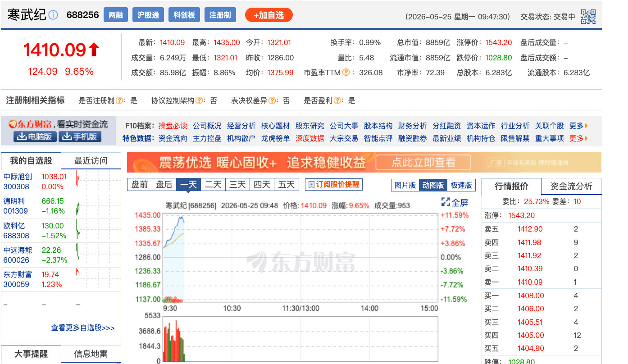Expand 更多 in the F10档案 row
Viewport: 628px width, 364px height.
578,126
